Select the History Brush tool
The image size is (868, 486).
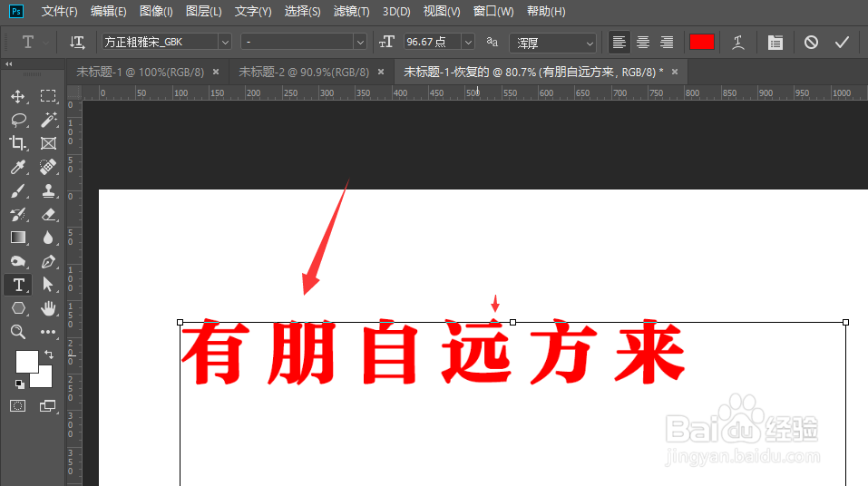pos(18,215)
